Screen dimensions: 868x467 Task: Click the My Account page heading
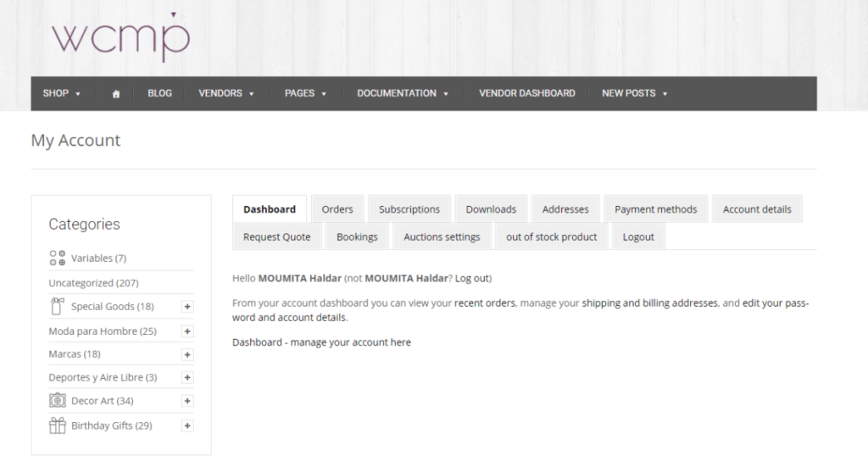point(75,141)
